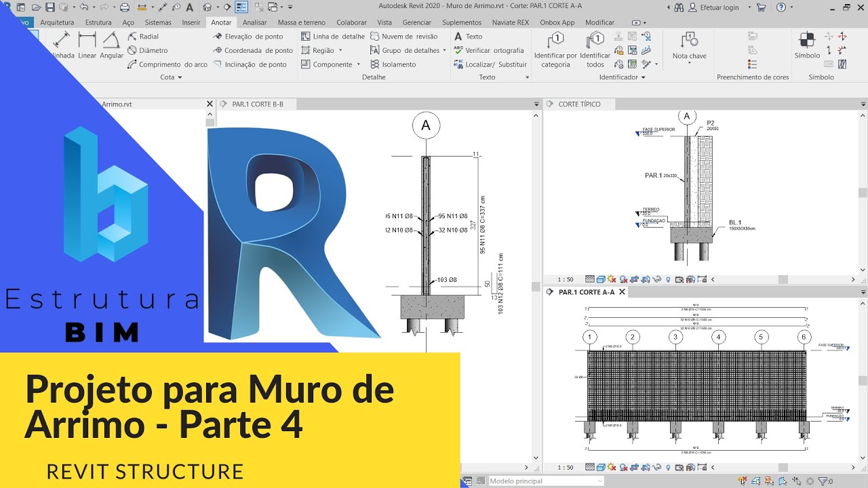Choose the Radial dimension tool
Screen dimensions: 868x488
143,37
